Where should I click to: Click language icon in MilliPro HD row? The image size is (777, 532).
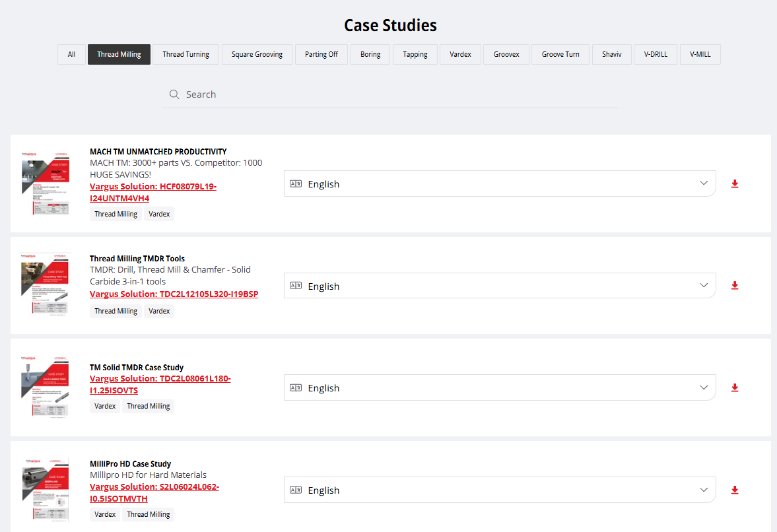pos(296,490)
